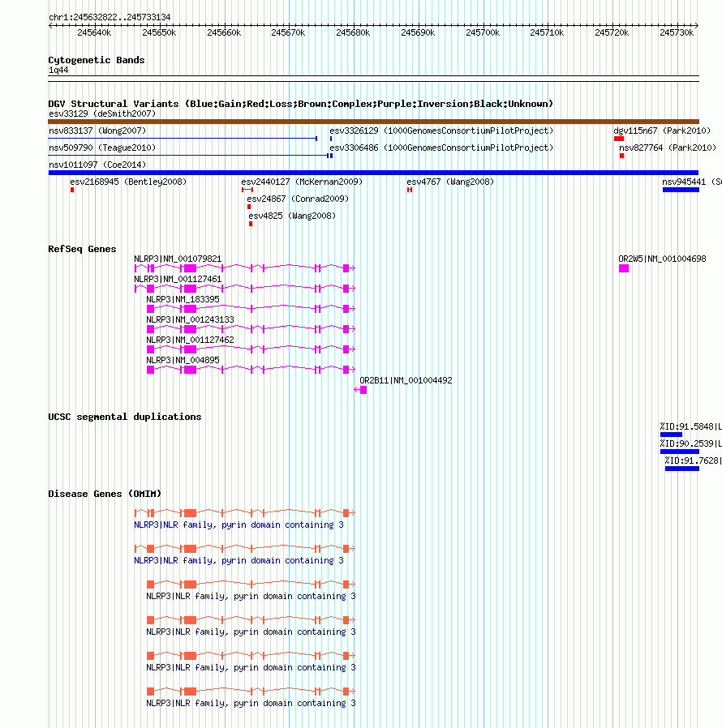
Task: Select the RefSeq Genes track title
Action: pyautogui.click(x=82, y=249)
